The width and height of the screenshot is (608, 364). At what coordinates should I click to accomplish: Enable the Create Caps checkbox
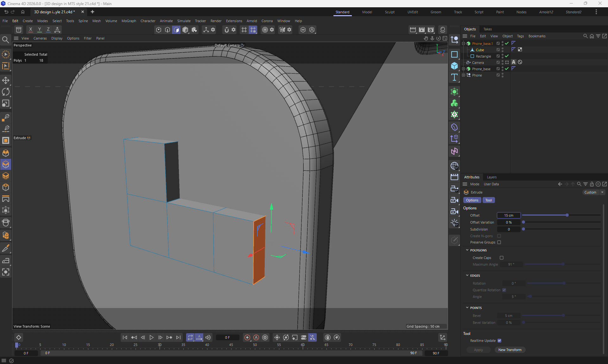[x=502, y=258]
